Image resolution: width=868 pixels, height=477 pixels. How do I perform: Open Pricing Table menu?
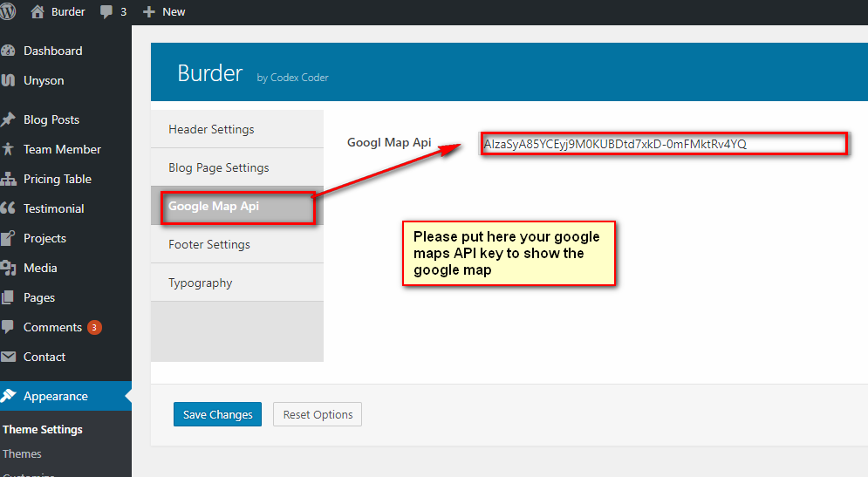[x=58, y=180]
